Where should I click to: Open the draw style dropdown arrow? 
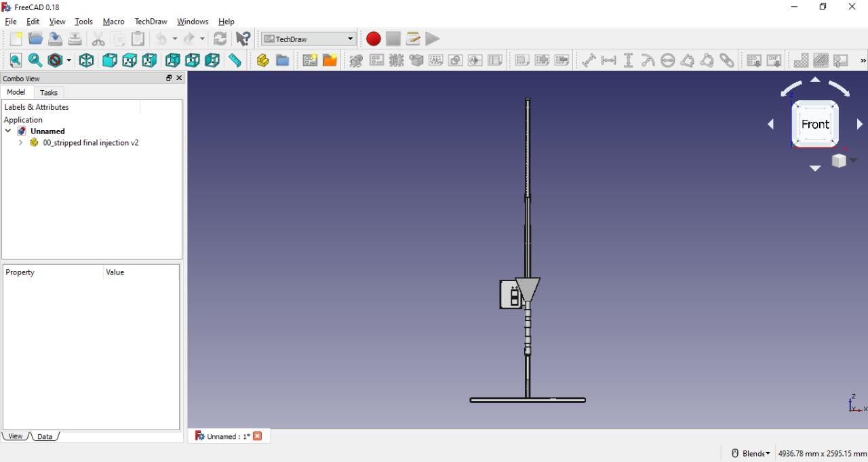click(x=68, y=60)
